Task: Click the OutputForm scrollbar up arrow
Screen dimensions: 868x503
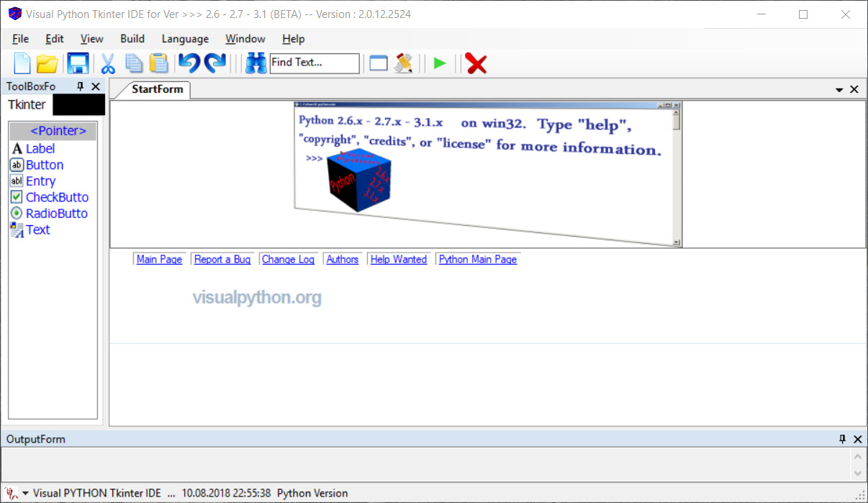Action: point(857,456)
